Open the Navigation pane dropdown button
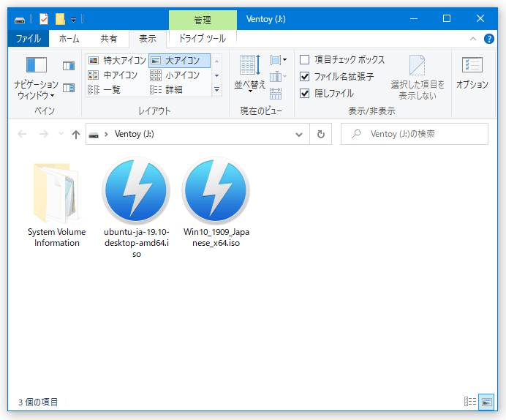 pyautogui.click(x=36, y=78)
